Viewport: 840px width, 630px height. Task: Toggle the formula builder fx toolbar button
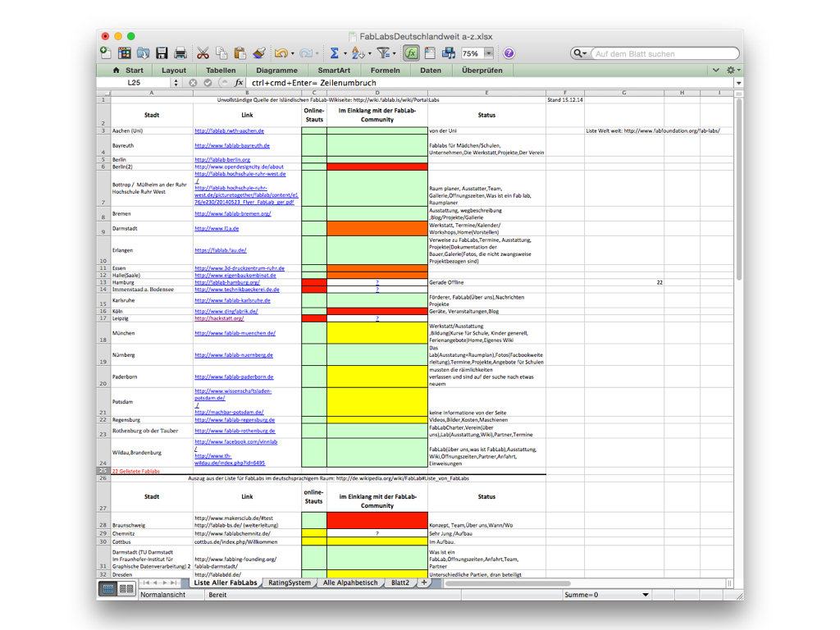(x=411, y=53)
